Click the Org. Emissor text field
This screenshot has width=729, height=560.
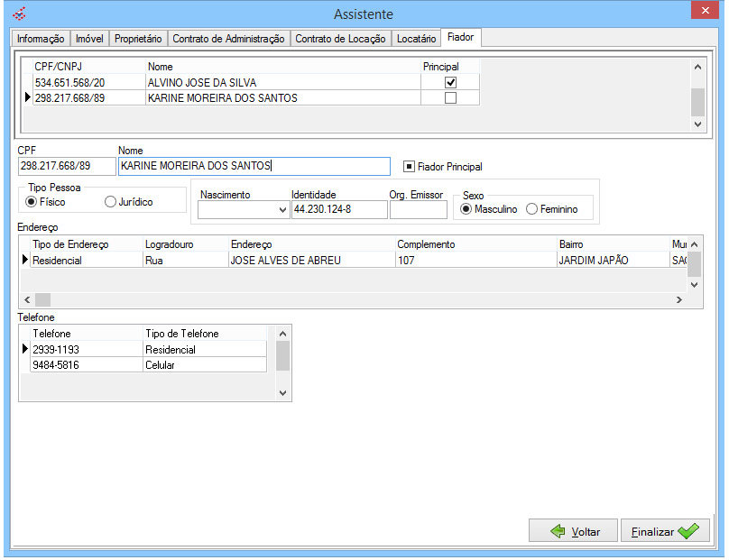418,210
